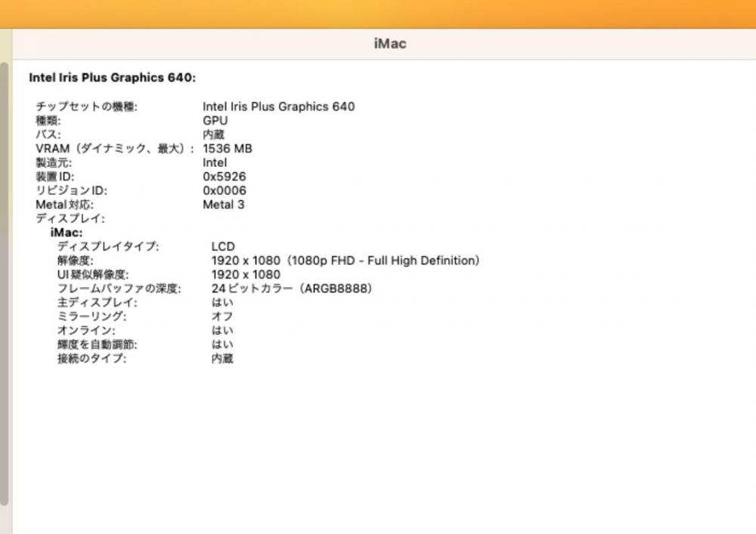
Task: Select revision ID value 0x0006
Action: [x=225, y=190]
